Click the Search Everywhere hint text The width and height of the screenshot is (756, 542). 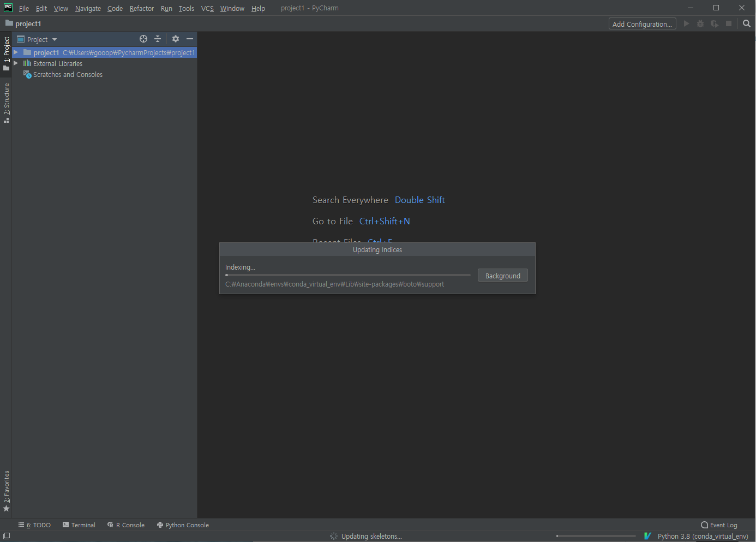coord(350,200)
